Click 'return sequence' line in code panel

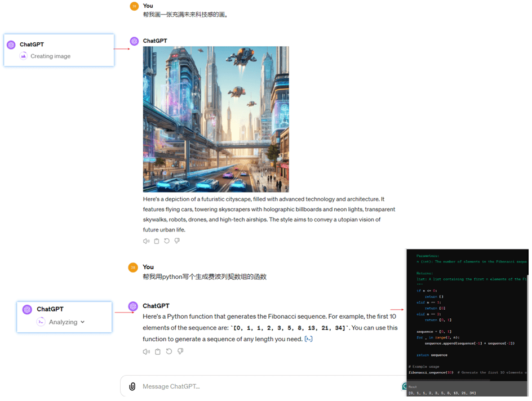[432, 355]
